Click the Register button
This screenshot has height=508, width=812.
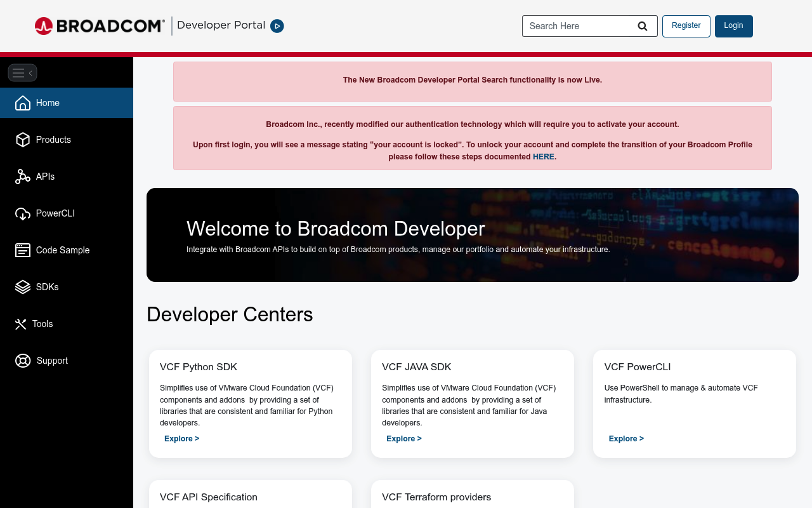tap(686, 26)
